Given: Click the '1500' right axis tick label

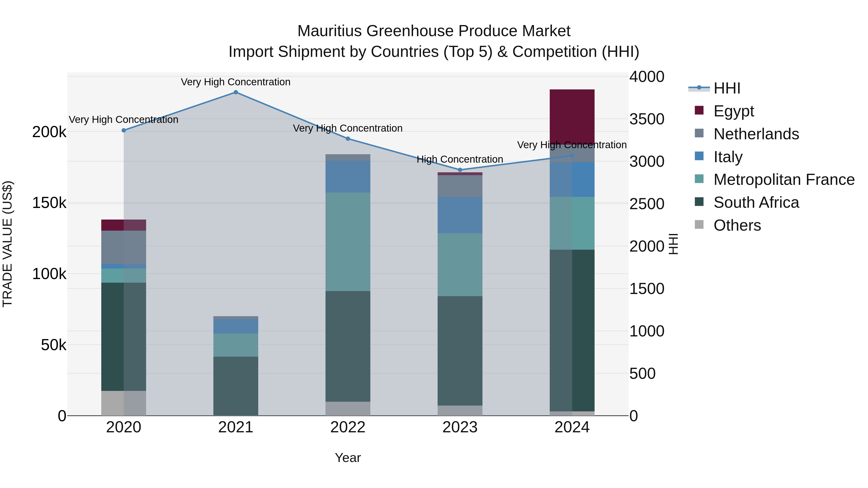Looking at the screenshot, I should [x=647, y=289].
